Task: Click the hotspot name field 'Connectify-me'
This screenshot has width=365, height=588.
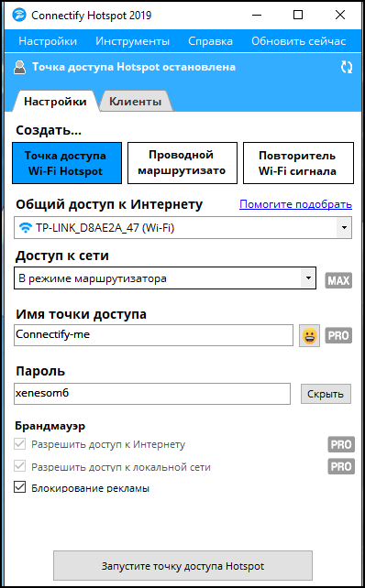Action: (153, 335)
